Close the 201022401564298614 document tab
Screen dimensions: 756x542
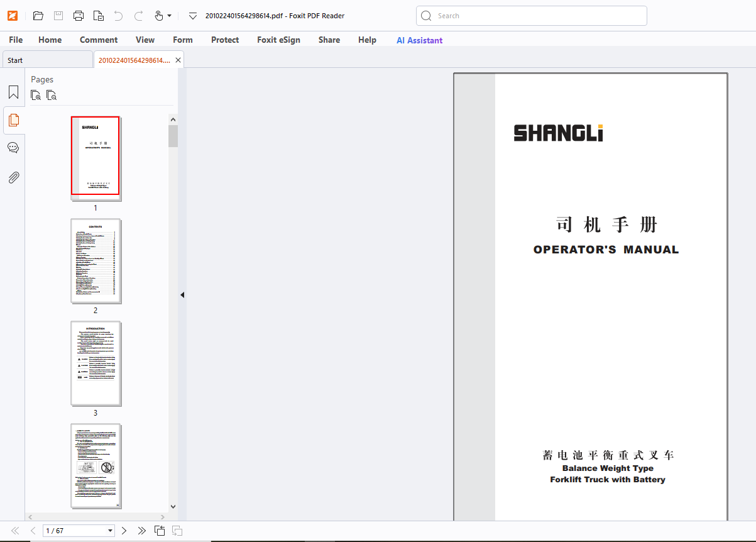(x=178, y=60)
